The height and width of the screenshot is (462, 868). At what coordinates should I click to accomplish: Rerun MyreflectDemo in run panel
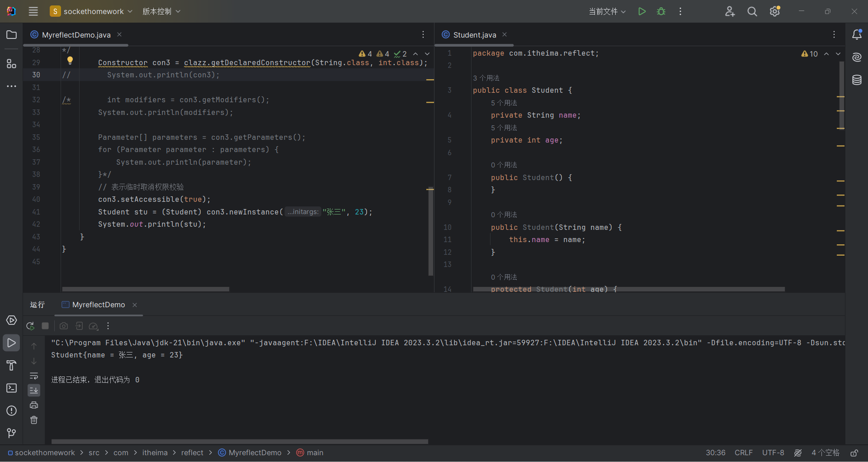click(x=30, y=326)
